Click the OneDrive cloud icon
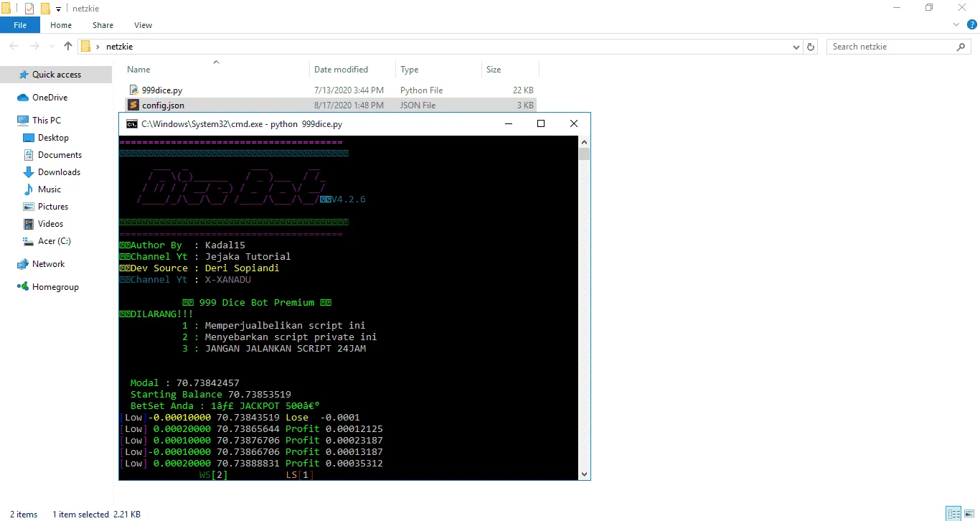The height and width of the screenshot is (521, 980). (x=23, y=98)
